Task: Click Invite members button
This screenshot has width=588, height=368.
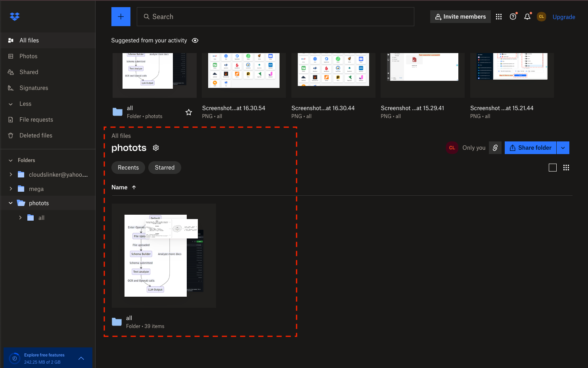Action: coord(460,17)
